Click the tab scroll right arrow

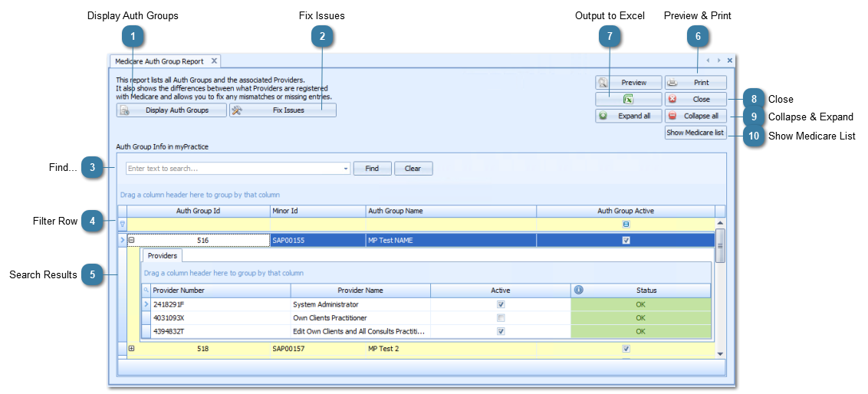pyautogui.click(x=718, y=61)
